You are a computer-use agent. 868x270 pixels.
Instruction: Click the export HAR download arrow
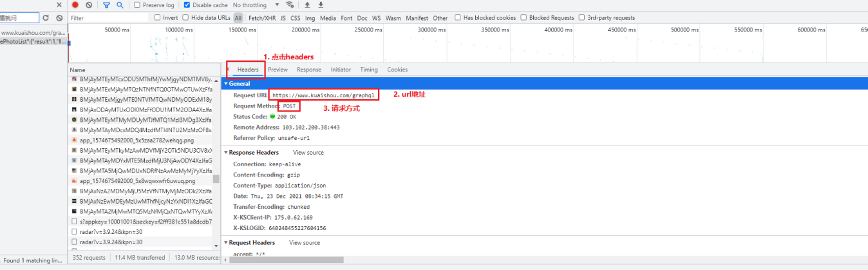(321, 5)
